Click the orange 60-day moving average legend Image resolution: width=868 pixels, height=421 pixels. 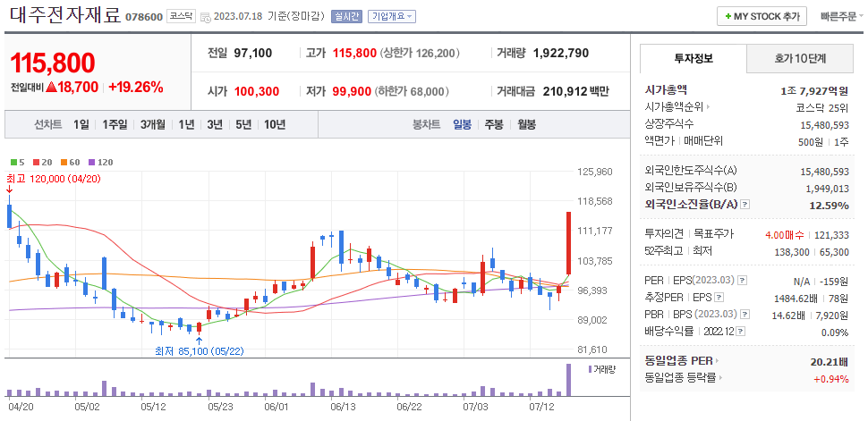point(71,162)
